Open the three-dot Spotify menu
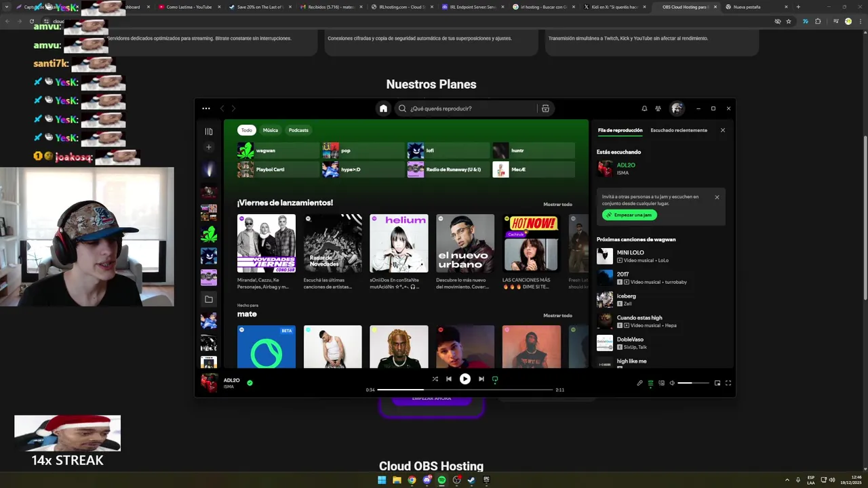Viewport: 868px width, 488px height. (206, 108)
